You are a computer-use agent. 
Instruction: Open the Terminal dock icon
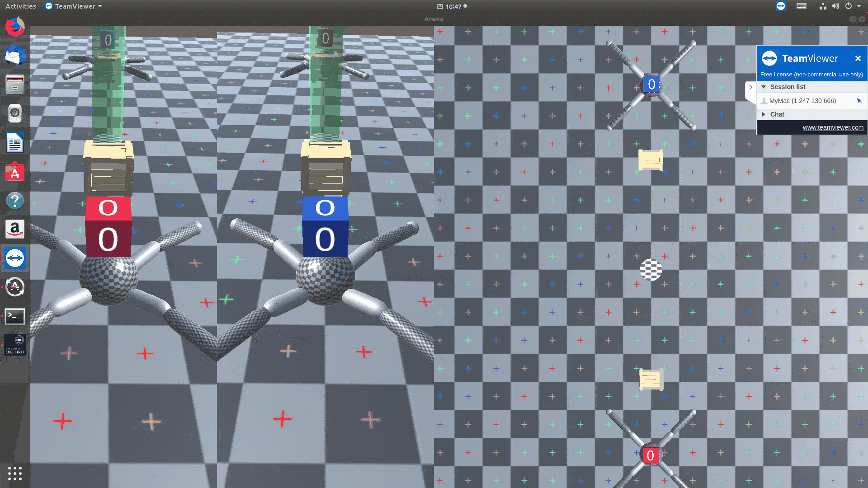(15, 316)
